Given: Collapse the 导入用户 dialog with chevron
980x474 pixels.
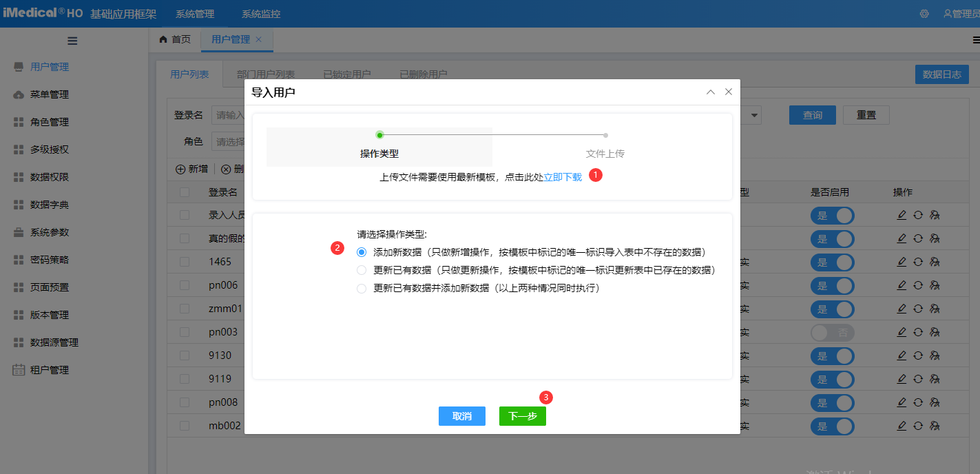Looking at the screenshot, I should 710,91.
